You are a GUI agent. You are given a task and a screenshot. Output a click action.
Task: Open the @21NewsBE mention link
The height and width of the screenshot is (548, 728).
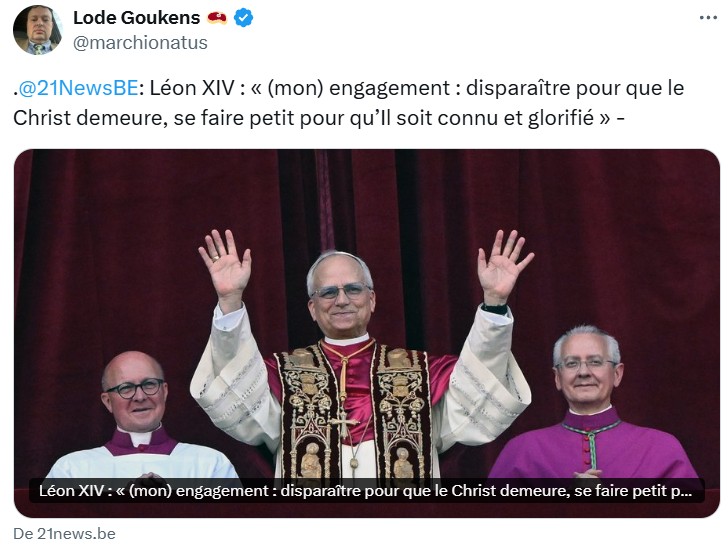[x=78, y=88]
